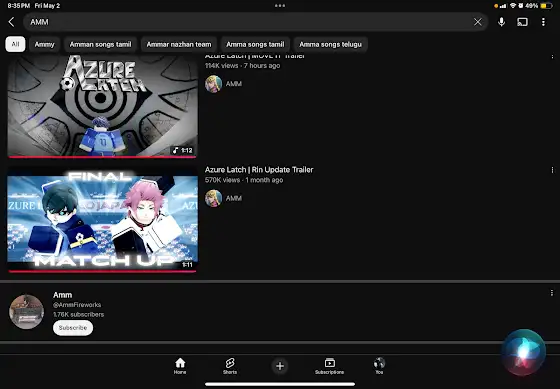The image size is (560, 389).
Task: Tap the Home icon in bottom bar
Action: pyautogui.click(x=180, y=366)
